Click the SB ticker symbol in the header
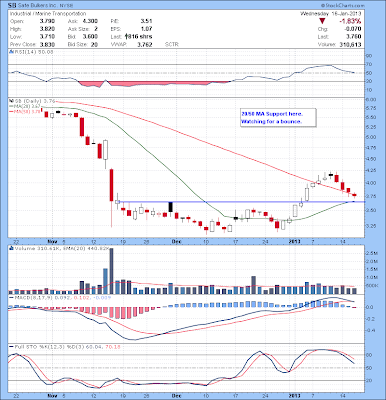386x400 pixels. [12, 5]
